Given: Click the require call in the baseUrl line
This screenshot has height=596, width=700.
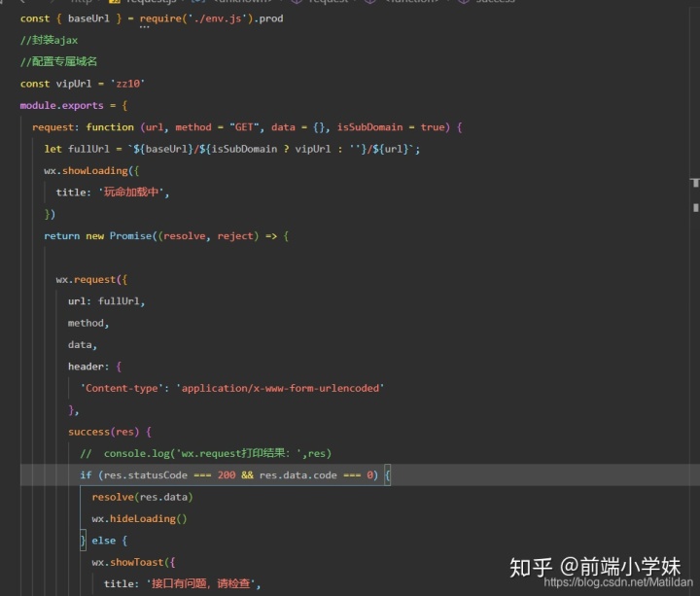Looking at the screenshot, I should point(160,18).
